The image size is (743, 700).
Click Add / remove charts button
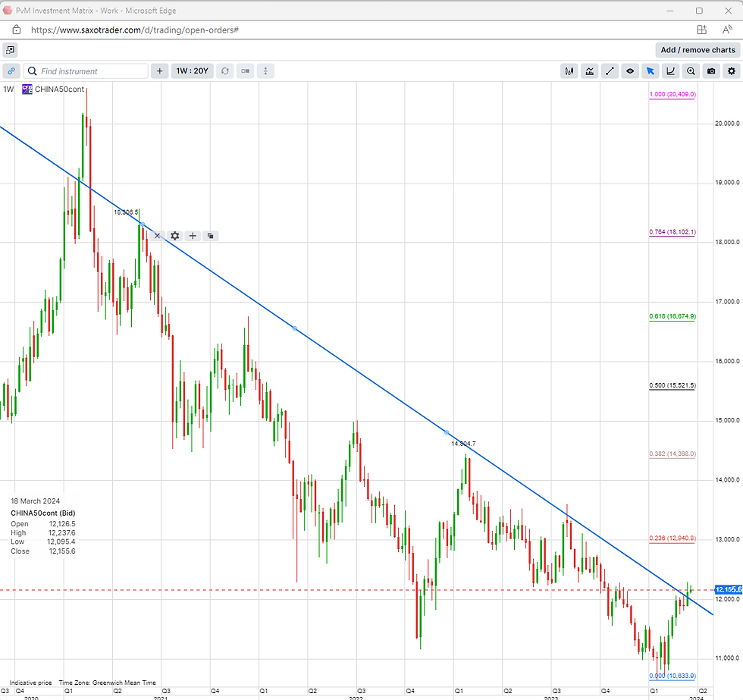coord(698,50)
